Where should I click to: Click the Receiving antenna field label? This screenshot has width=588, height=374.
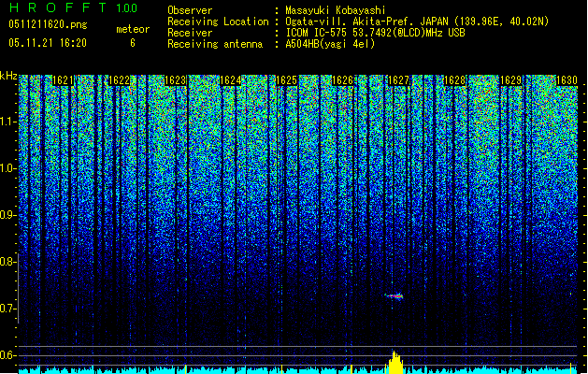point(215,44)
